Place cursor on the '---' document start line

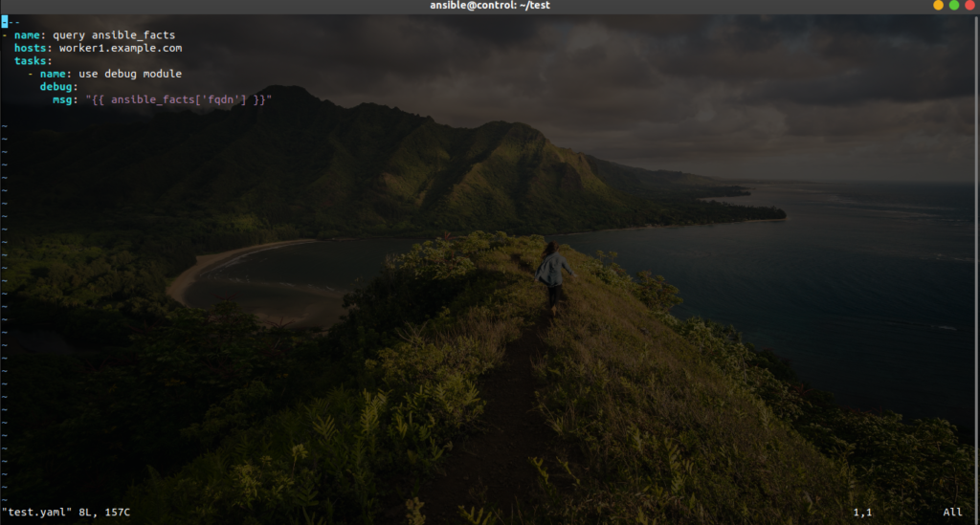click(x=11, y=23)
